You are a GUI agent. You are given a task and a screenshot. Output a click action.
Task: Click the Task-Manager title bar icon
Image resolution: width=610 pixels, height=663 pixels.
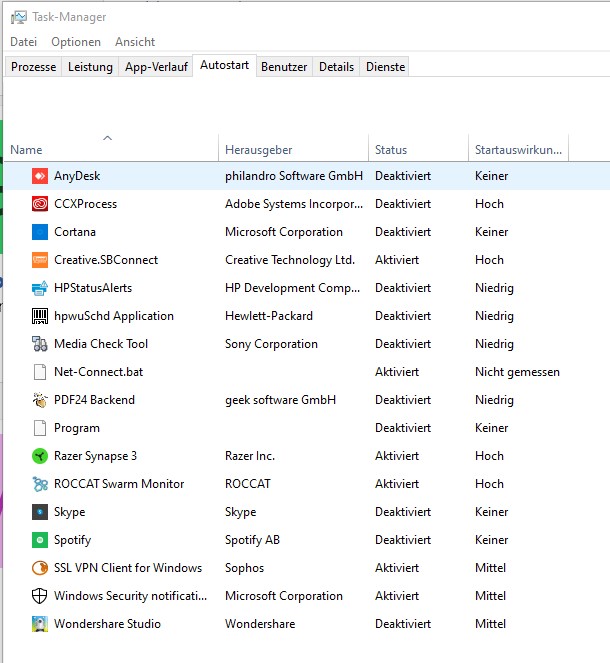[x=19, y=17]
